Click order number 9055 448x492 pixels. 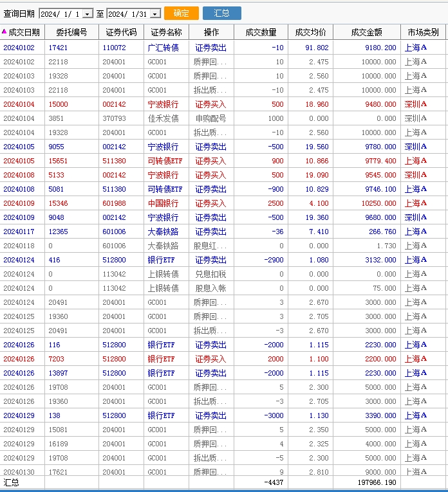[56, 147]
